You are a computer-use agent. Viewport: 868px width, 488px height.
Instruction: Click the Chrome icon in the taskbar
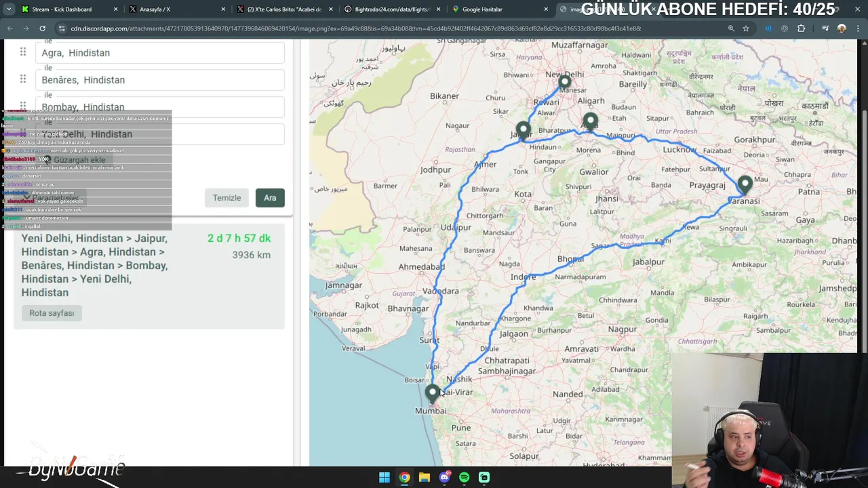404,477
